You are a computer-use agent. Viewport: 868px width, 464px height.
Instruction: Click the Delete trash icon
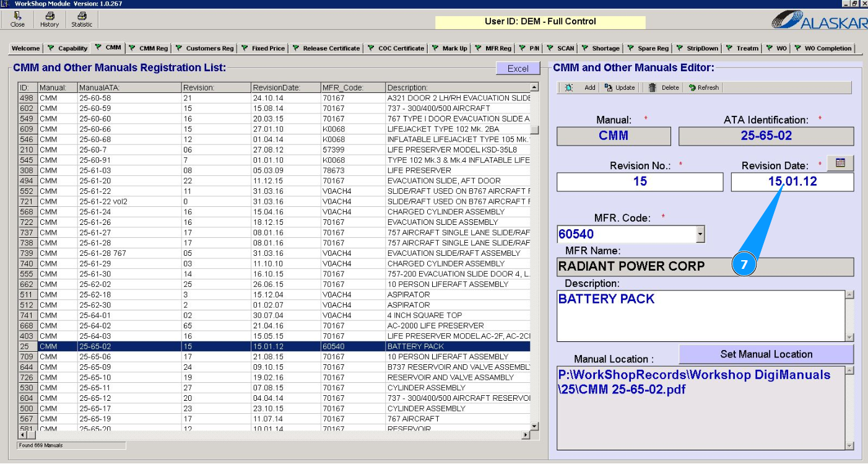653,88
